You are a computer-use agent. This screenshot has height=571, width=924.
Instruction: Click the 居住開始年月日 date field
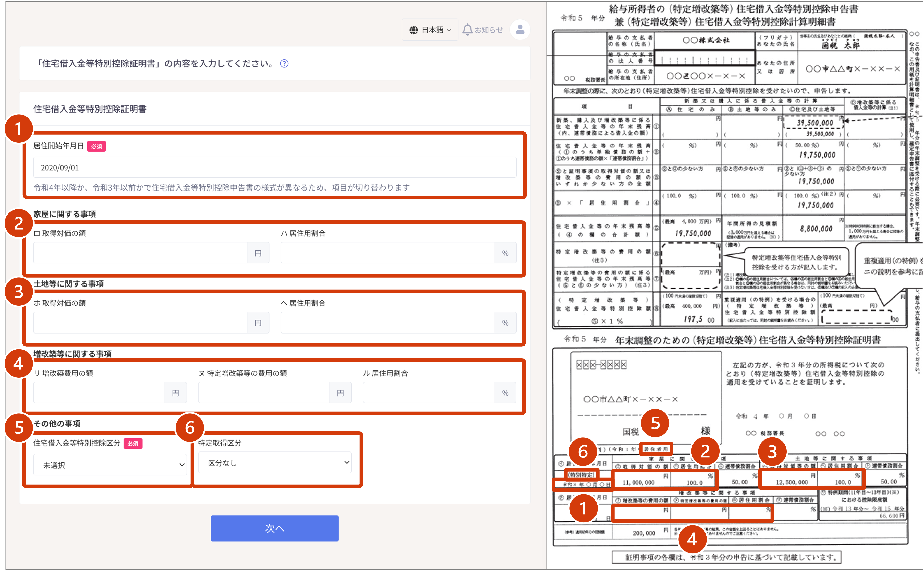click(x=274, y=168)
